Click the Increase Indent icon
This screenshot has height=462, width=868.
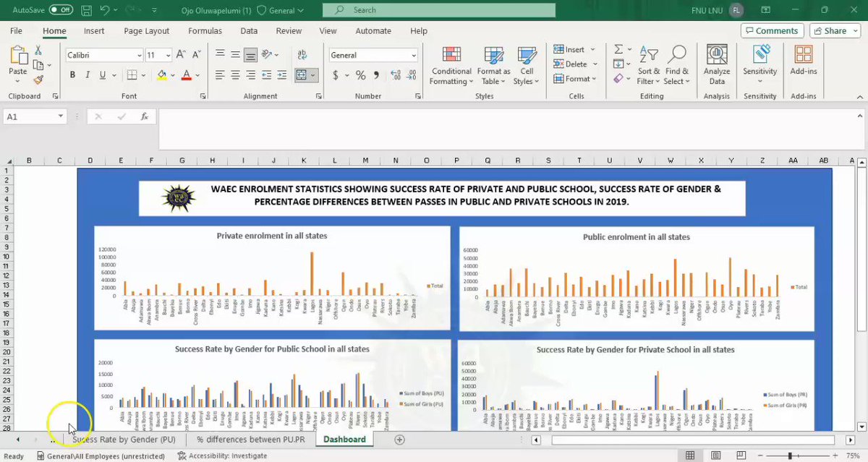[x=281, y=75]
